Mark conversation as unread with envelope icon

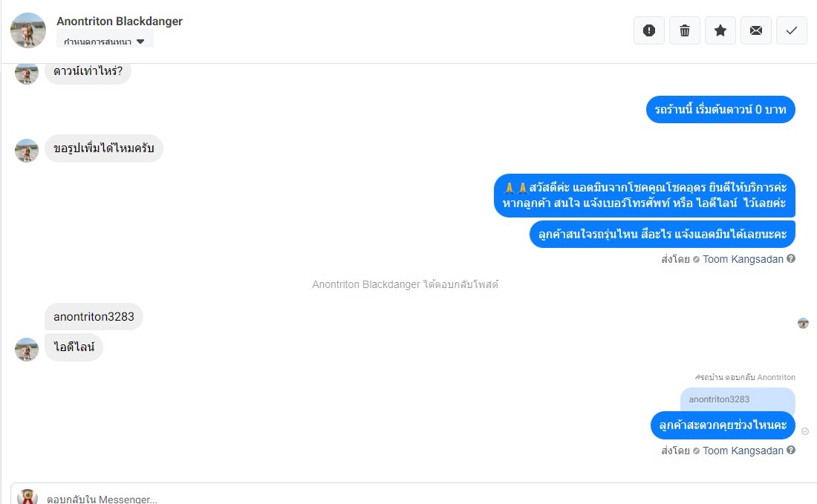click(x=756, y=30)
